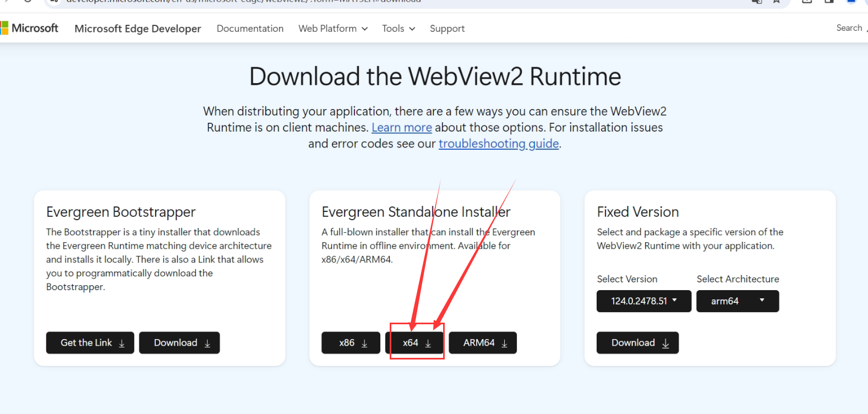Open the 124.0.2478.51 version dropdown
The height and width of the screenshot is (414, 868).
[x=644, y=301]
